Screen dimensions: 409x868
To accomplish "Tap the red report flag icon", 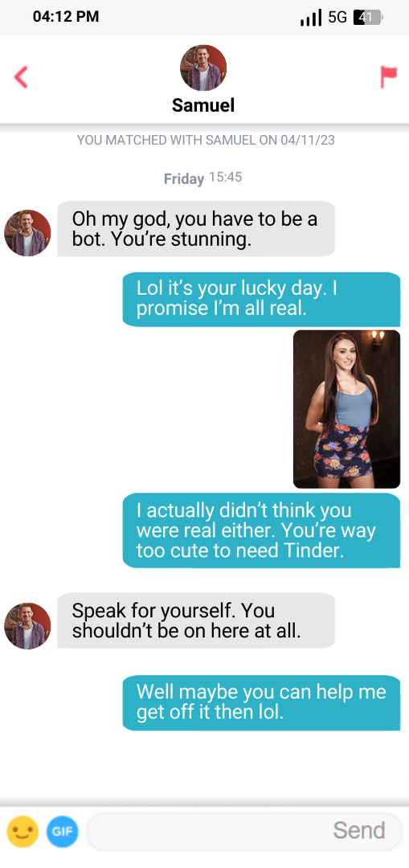I will (x=389, y=77).
